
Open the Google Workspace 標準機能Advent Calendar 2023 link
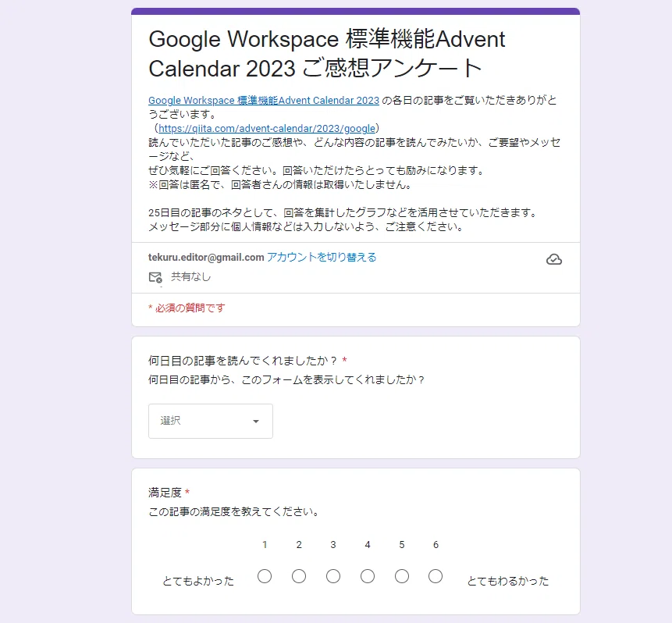(x=264, y=101)
